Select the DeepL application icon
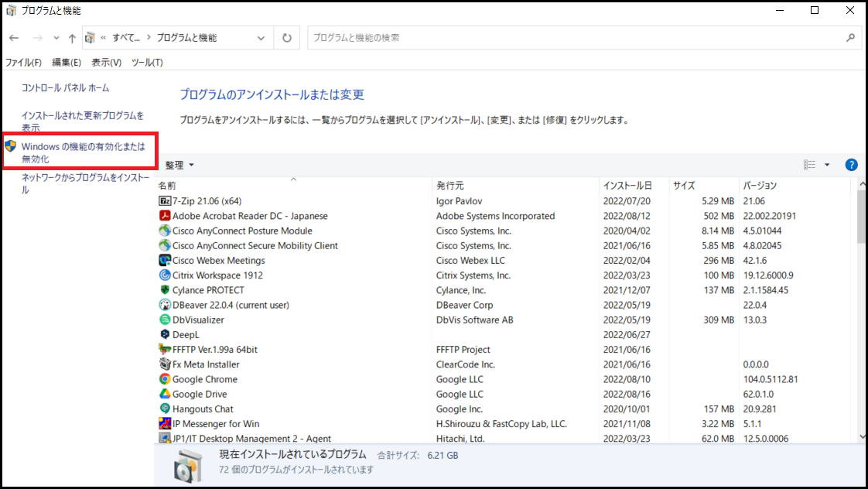868x489 pixels. click(164, 334)
